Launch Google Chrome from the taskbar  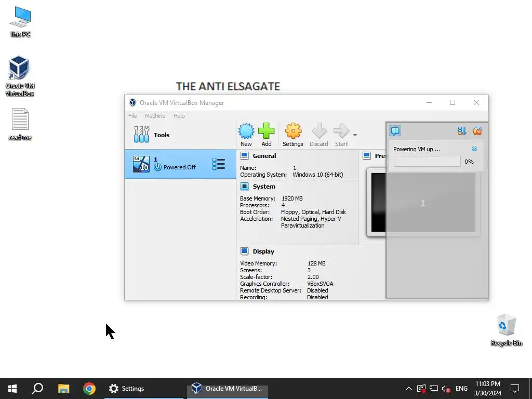point(89,389)
